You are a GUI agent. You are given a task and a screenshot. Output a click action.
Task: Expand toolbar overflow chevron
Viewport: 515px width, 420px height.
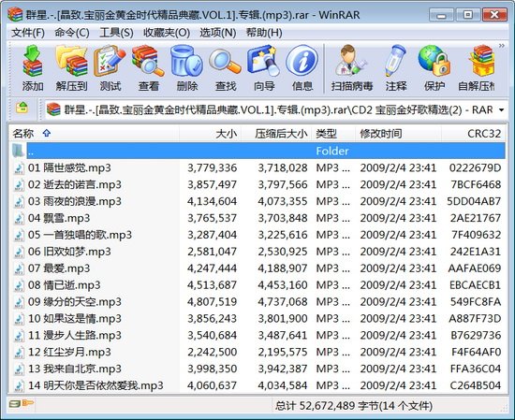502,46
